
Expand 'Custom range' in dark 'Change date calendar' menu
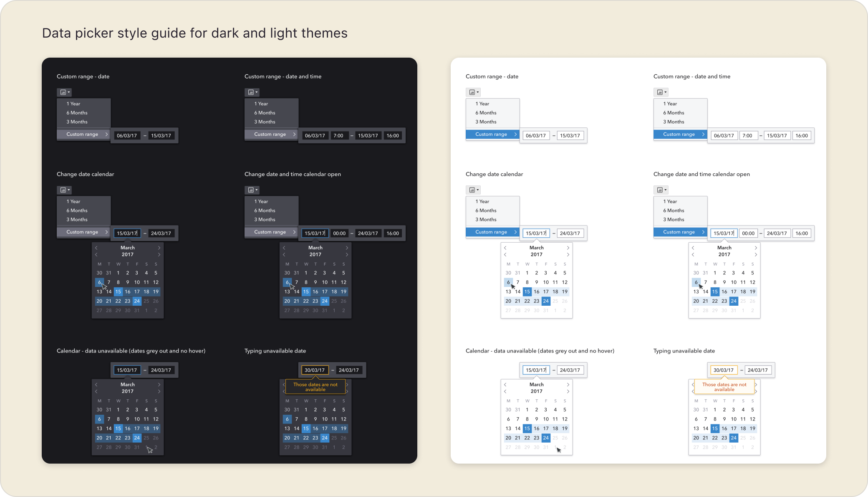(84, 232)
